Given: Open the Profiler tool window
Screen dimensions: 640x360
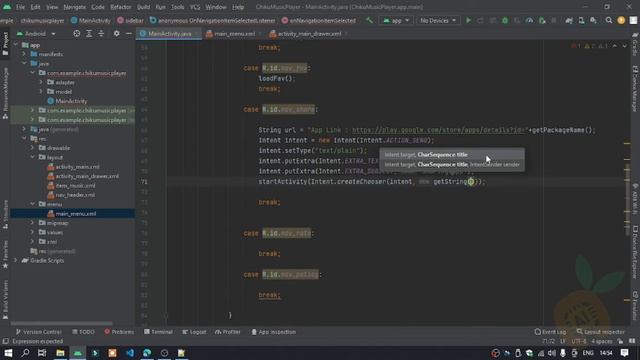Looking at the screenshot, I should click(228, 332).
